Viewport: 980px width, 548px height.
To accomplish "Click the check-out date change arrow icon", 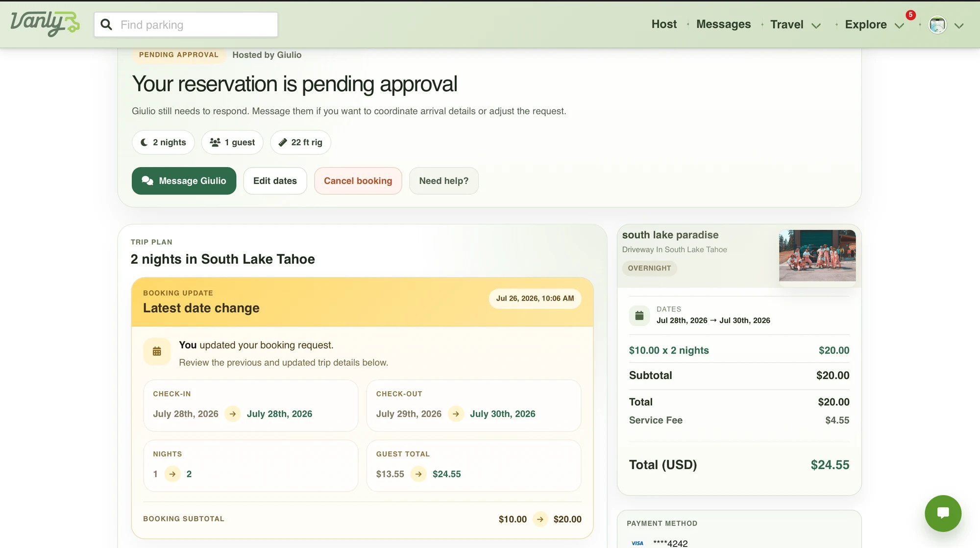I will pos(456,414).
